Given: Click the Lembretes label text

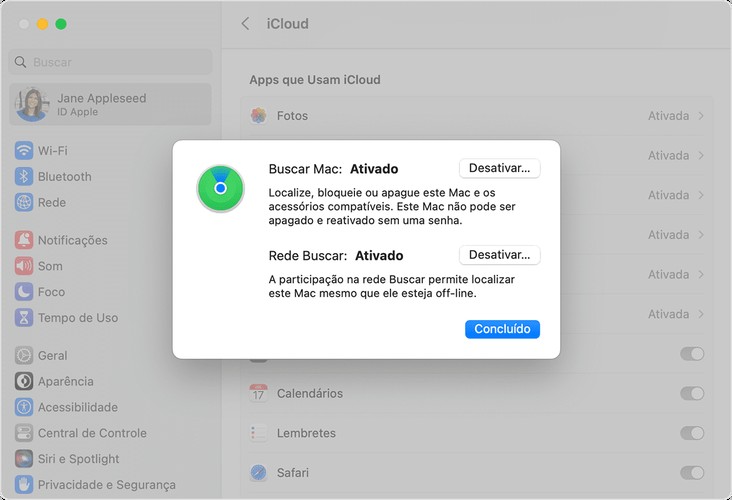Looking at the screenshot, I should click(306, 433).
